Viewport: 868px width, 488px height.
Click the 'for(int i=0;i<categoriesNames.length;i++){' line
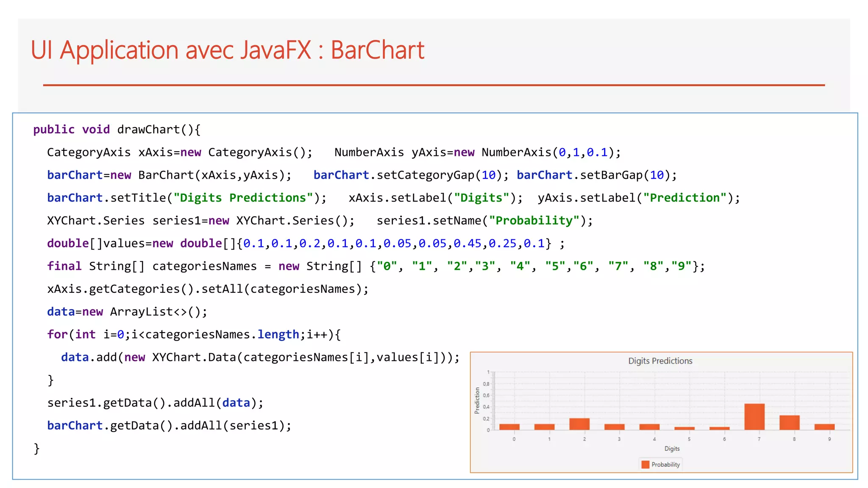pyautogui.click(x=194, y=335)
